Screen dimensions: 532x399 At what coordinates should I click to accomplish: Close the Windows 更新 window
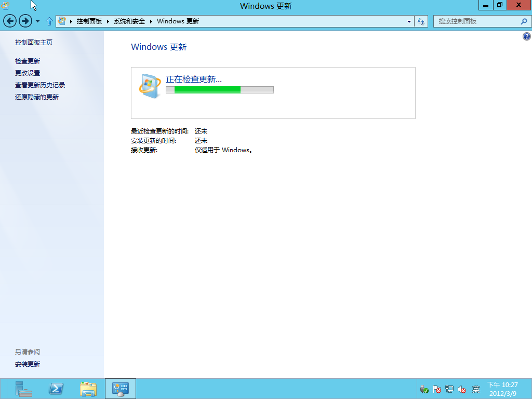(x=519, y=5)
